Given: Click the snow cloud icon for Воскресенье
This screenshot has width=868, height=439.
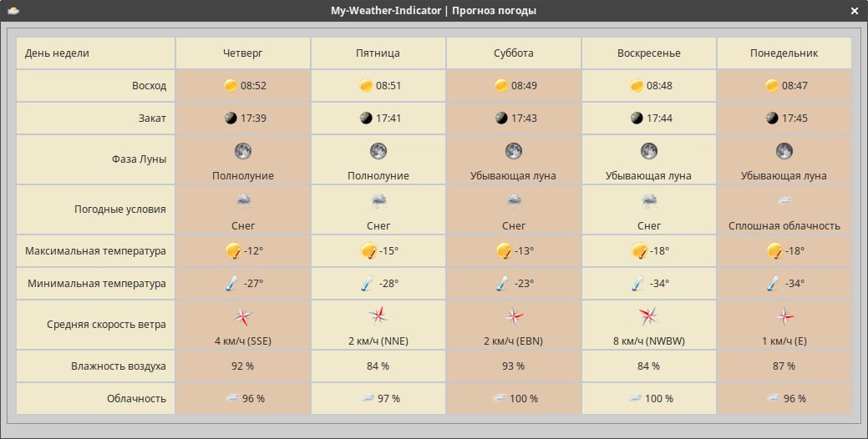Looking at the screenshot, I should 649,200.
